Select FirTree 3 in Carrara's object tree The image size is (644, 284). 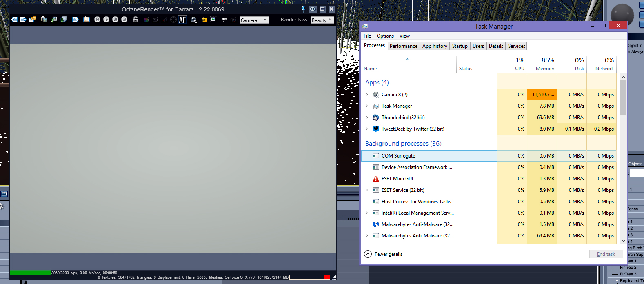click(x=628, y=274)
